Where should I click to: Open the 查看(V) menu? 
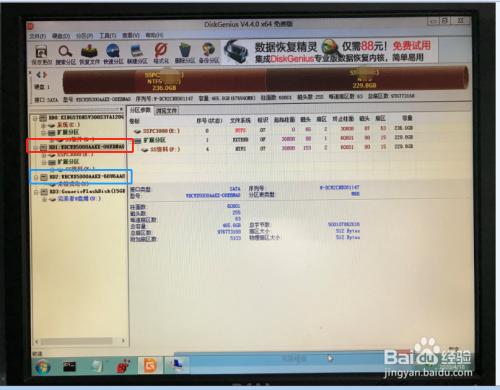(131, 35)
